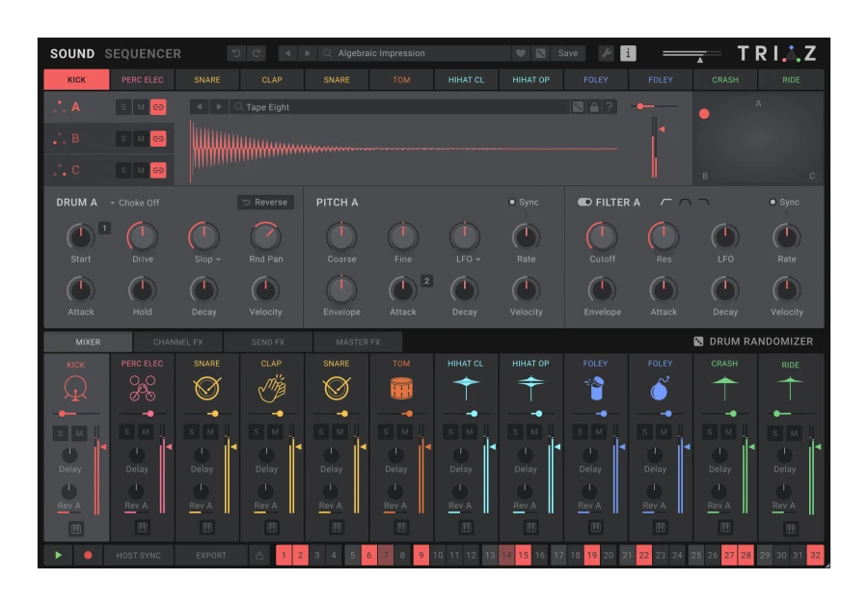Expand the Slop parameter dropdown
This screenshot has width=868, height=606.
pyautogui.click(x=207, y=259)
